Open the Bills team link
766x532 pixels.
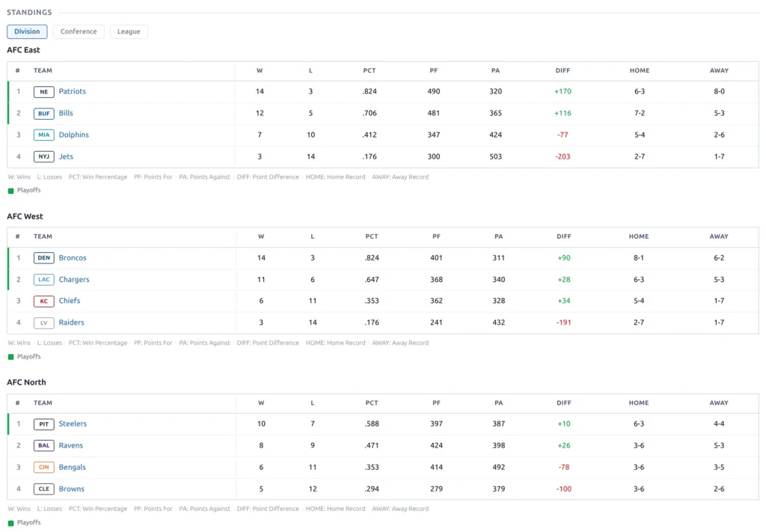point(66,113)
